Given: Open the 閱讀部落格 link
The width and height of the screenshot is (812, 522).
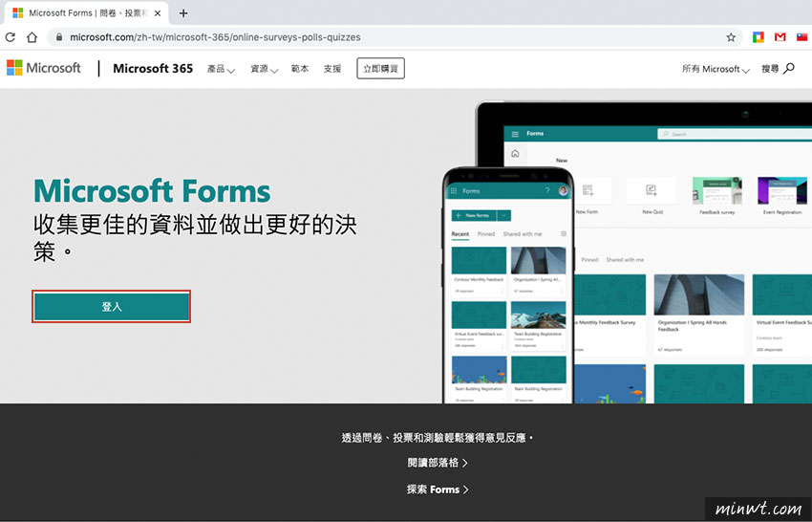Looking at the screenshot, I should [438, 463].
